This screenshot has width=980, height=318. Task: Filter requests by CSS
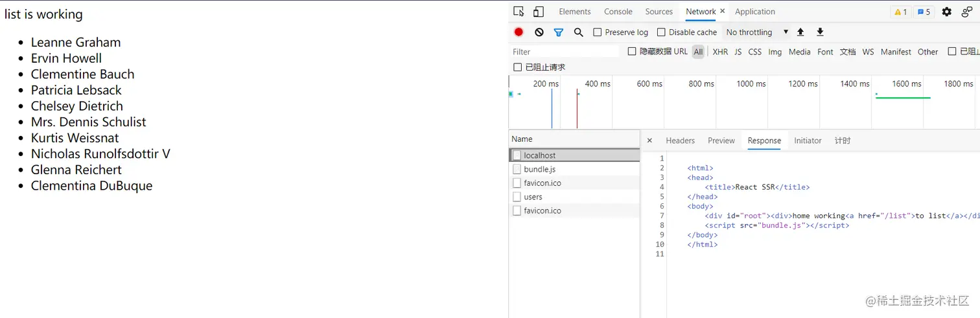click(x=755, y=52)
